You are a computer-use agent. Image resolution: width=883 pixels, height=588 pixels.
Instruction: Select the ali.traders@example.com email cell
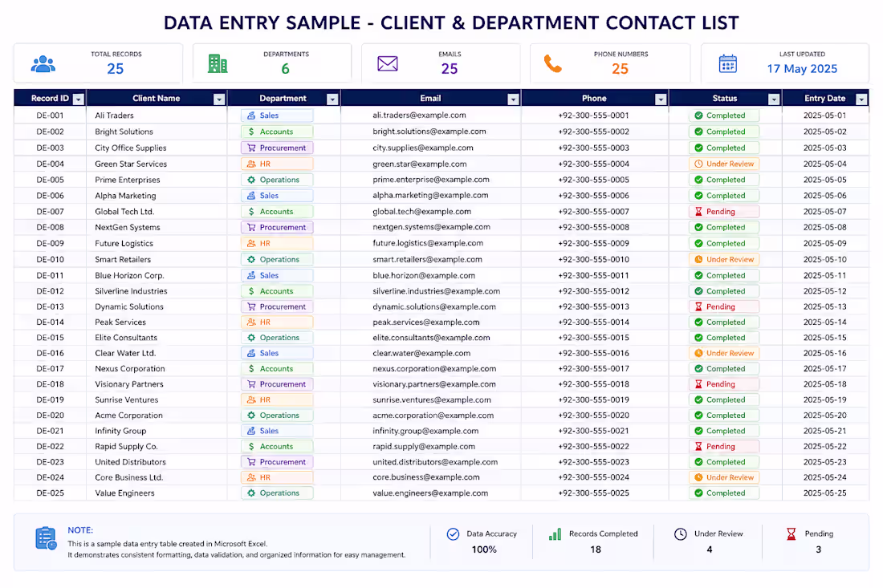point(431,116)
